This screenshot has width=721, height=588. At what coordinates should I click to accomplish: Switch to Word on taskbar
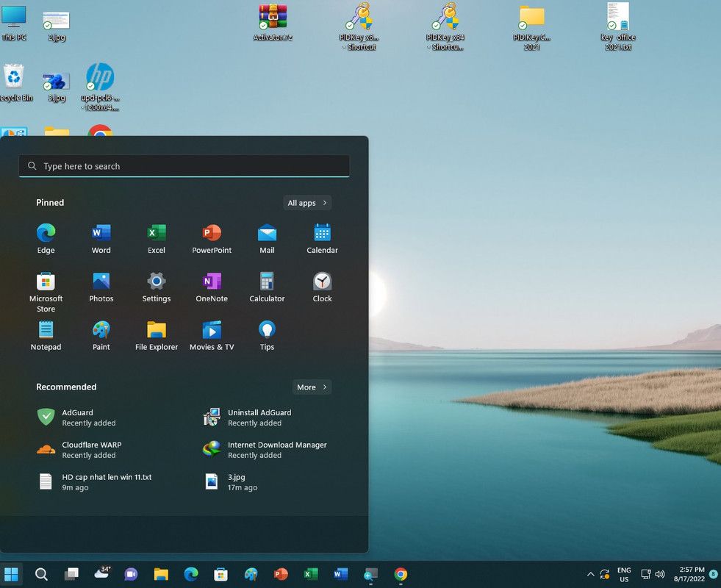[x=341, y=574]
